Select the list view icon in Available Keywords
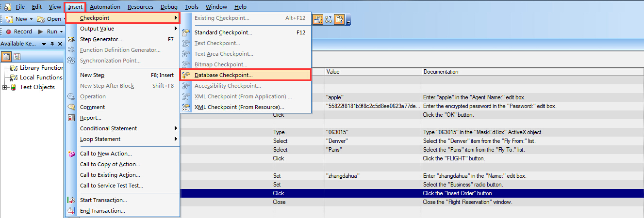644x218 pixels. tap(6, 56)
